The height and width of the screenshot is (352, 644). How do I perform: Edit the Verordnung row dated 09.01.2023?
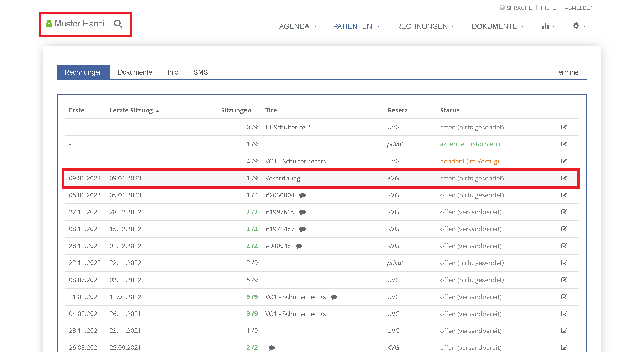coord(564,178)
